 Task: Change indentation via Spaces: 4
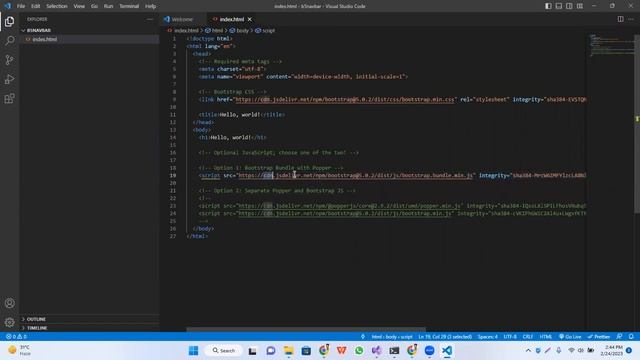(x=488, y=337)
